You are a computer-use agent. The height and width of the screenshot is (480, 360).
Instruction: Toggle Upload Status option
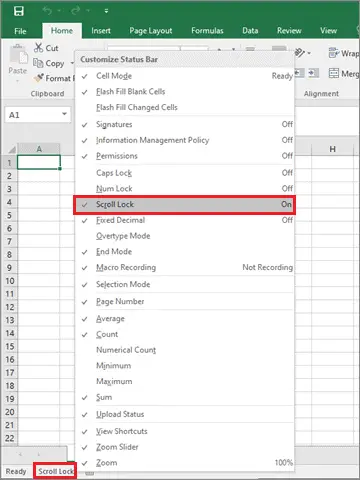(185, 414)
